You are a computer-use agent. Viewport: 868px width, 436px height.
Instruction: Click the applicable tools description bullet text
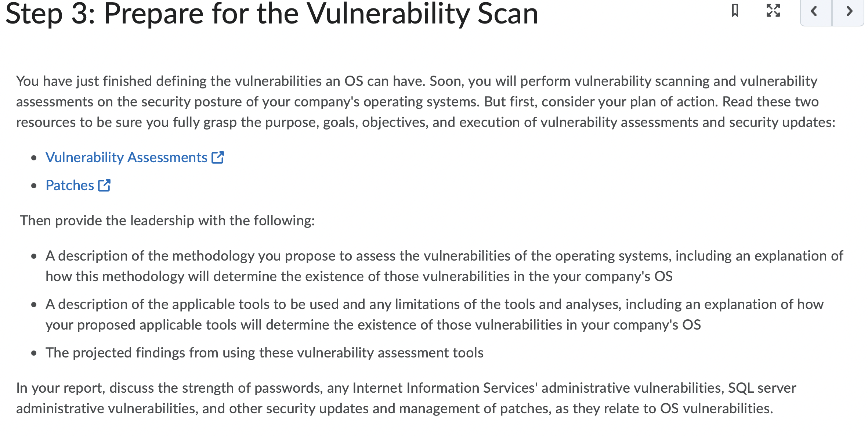[434, 315]
